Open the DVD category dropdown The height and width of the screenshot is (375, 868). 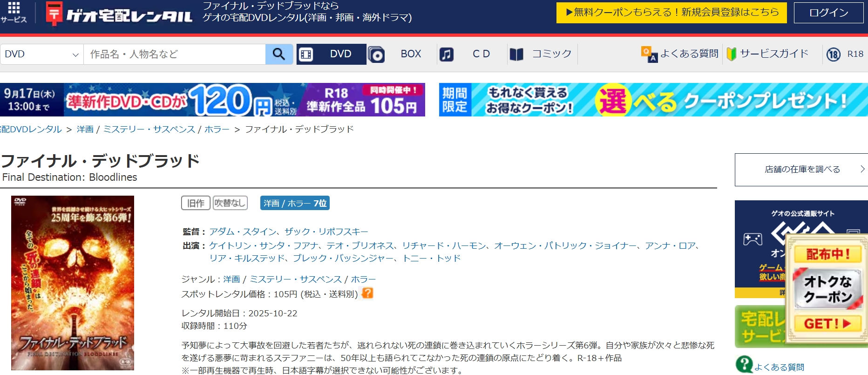pyautogui.click(x=42, y=54)
